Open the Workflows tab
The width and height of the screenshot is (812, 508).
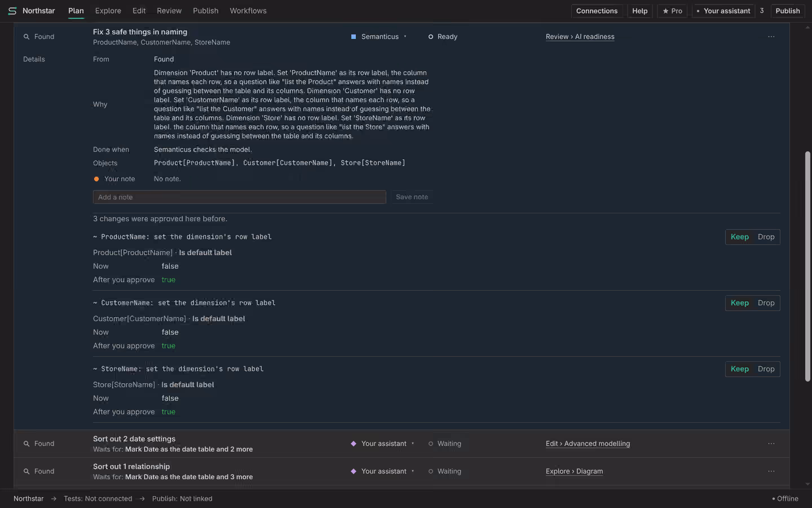point(248,11)
